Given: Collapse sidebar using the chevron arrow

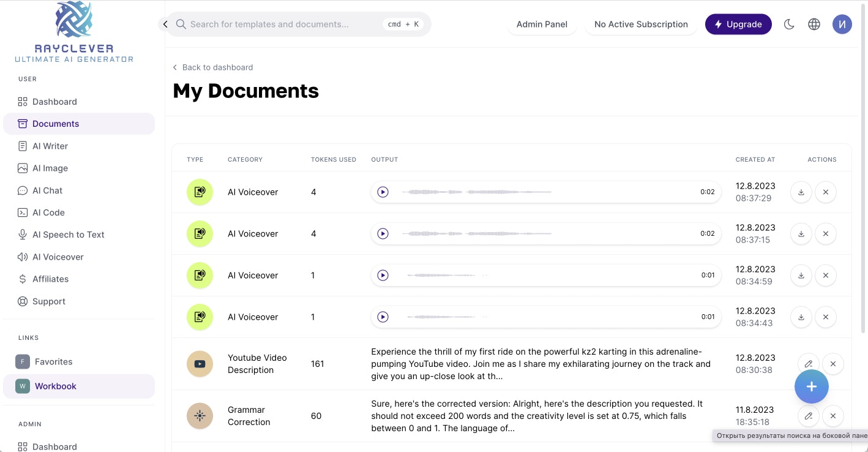Looking at the screenshot, I should [x=165, y=24].
